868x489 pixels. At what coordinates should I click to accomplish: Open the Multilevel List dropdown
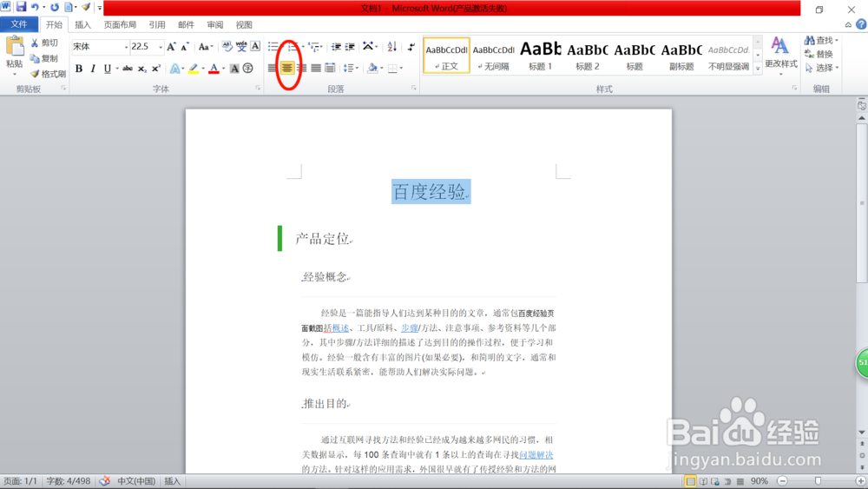tap(316, 47)
